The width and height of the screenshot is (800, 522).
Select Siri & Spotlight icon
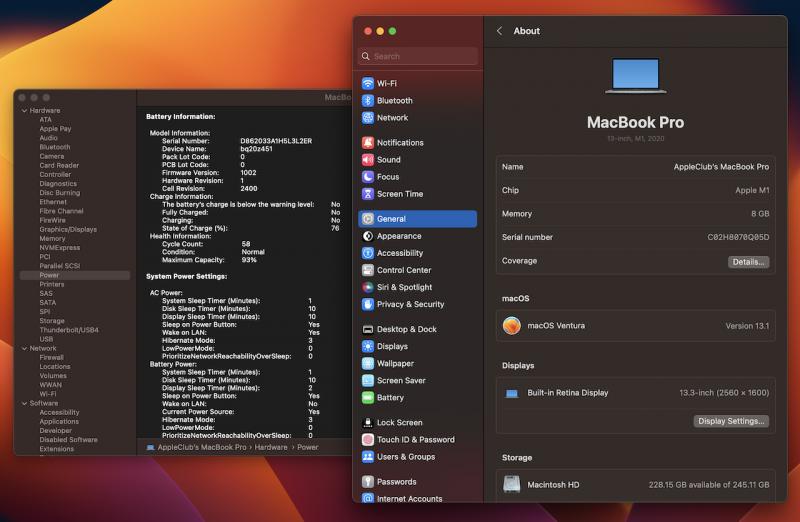point(368,287)
